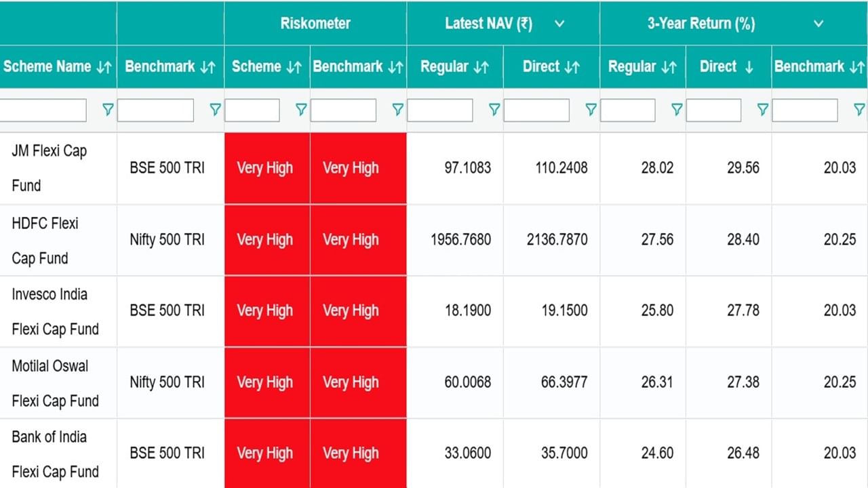The height and width of the screenshot is (488, 868).
Task: Click return value 26.48
Action: (x=743, y=453)
